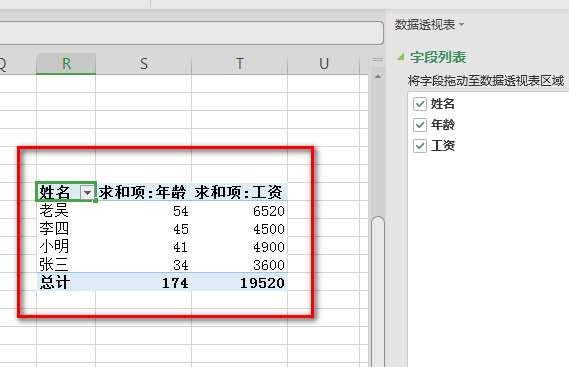Uncheck the 姓名 field checkbox
This screenshot has height=367, width=569.
420,104
